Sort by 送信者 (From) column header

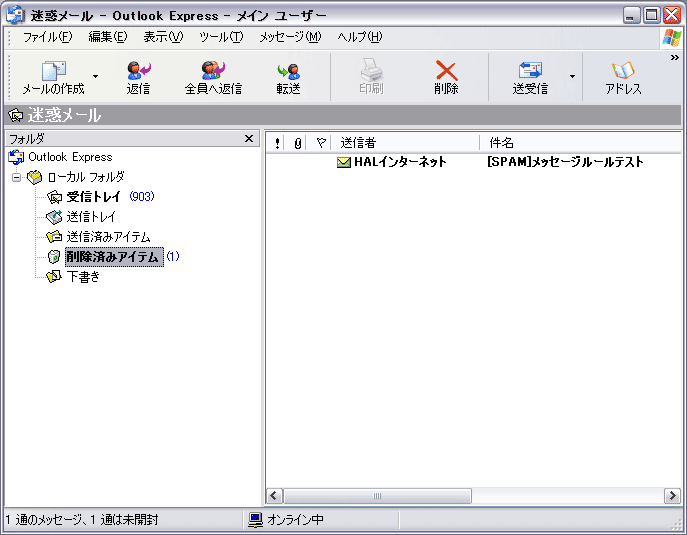click(x=405, y=143)
